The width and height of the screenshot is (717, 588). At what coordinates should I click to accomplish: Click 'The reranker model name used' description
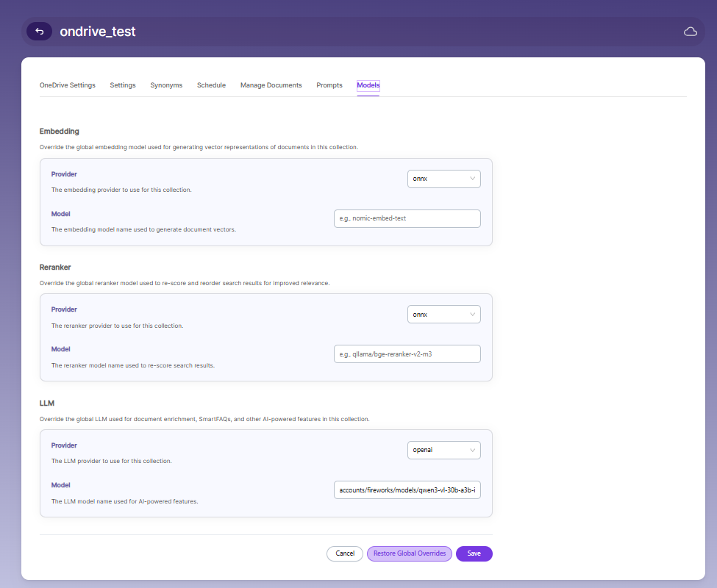132,365
